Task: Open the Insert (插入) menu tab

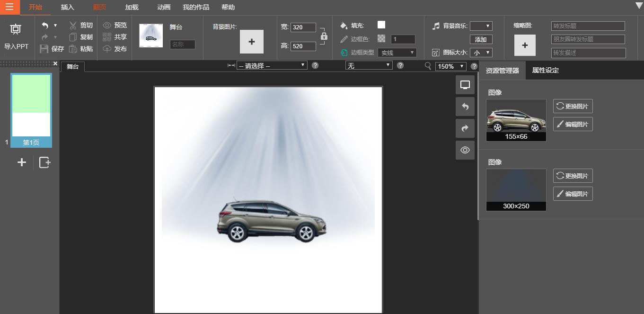Action: (68, 7)
